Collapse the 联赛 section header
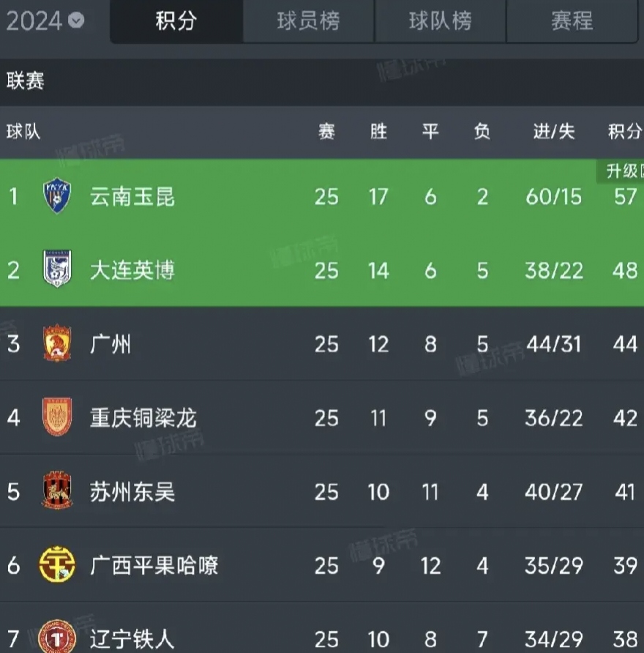Screen dimensions: 644x653 tap(23, 81)
